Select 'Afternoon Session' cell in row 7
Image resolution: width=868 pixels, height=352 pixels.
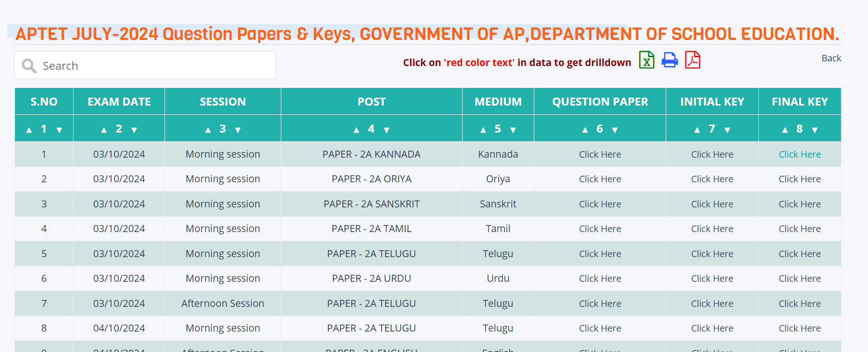[x=223, y=304]
